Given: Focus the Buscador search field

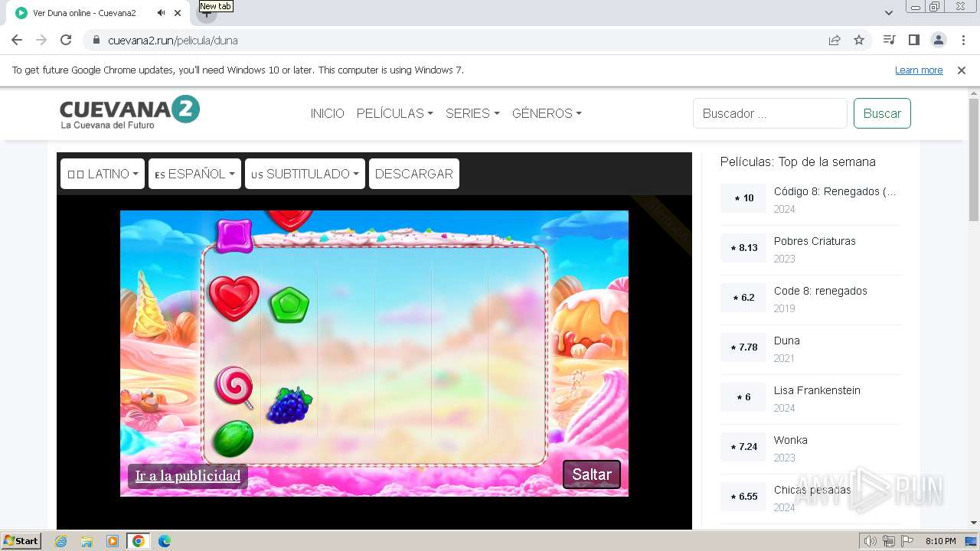Looking at the screenshot, I should [770, 113].
